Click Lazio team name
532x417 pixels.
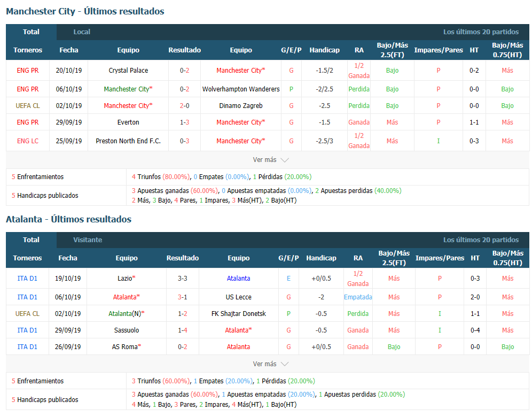point(127,278)
